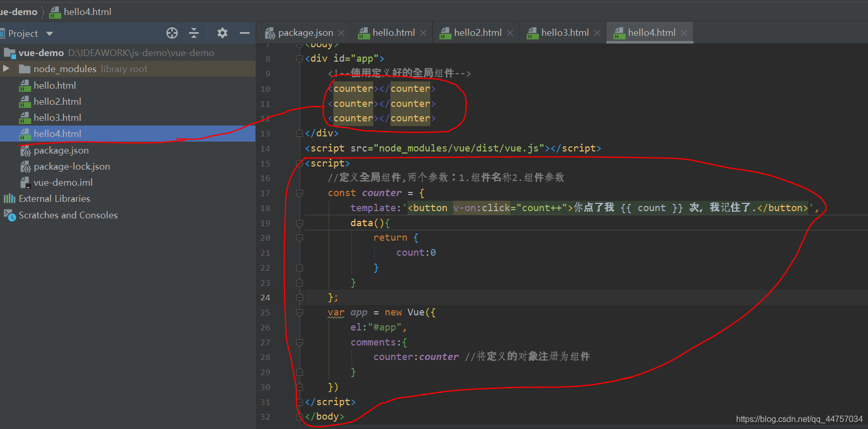Collapse comments object fold at line 27
Image resolution: width=868 pixels, height=429 pixels.
pyautogui.click(x=300, y=342)
